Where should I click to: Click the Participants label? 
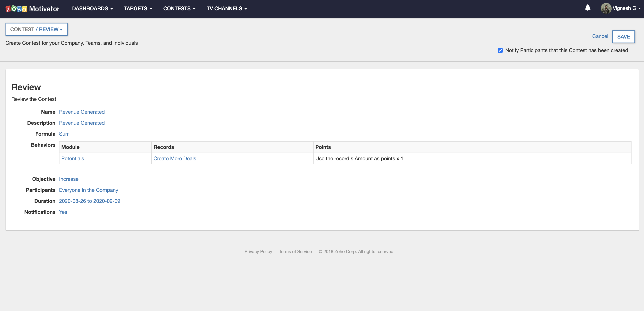[x=41, y=190]
